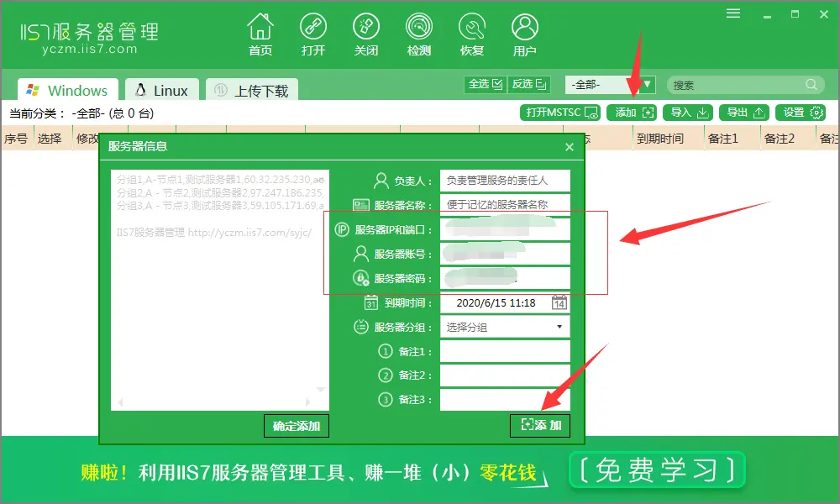Screen dimensions: 840x504
Task: Click 服务器密码 input field
Action: click(505, 279)
